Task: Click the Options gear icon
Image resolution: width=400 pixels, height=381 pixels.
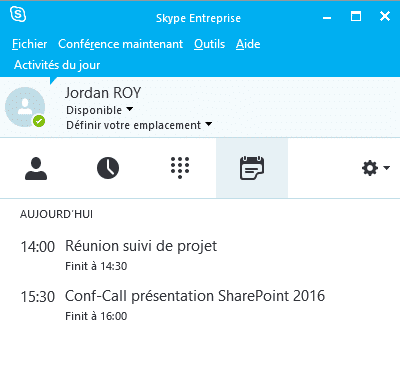Action: [370, 168]
